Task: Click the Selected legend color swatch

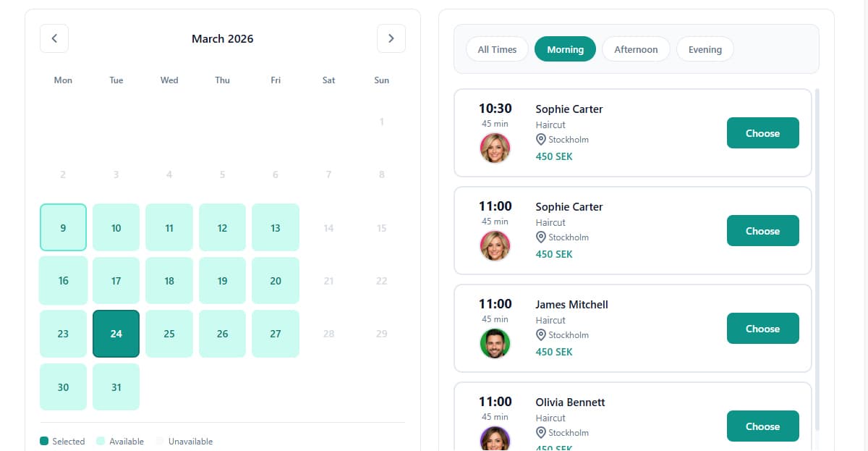Action: 44,441
